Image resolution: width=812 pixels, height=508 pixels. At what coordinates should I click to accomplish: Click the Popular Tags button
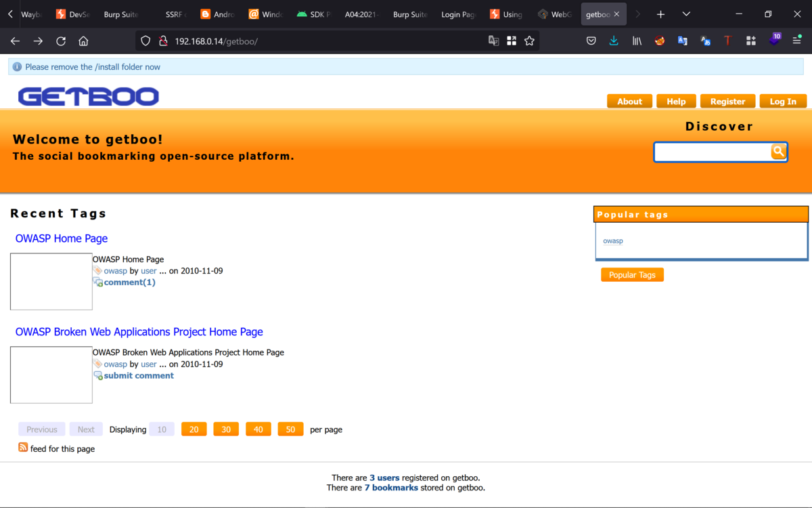pyautogui.click(x=632, y=275)
